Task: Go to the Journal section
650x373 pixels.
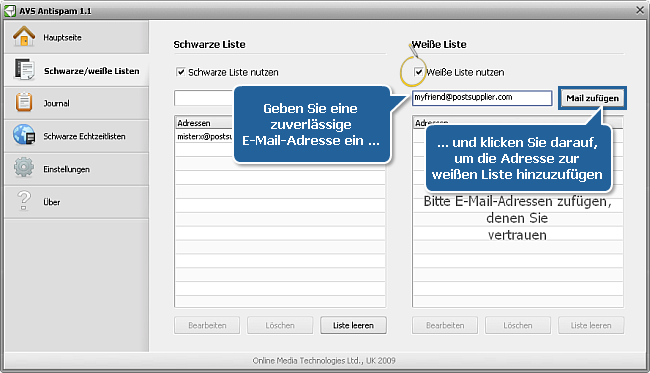Action: pyautogui.click(x=77, y=103)
